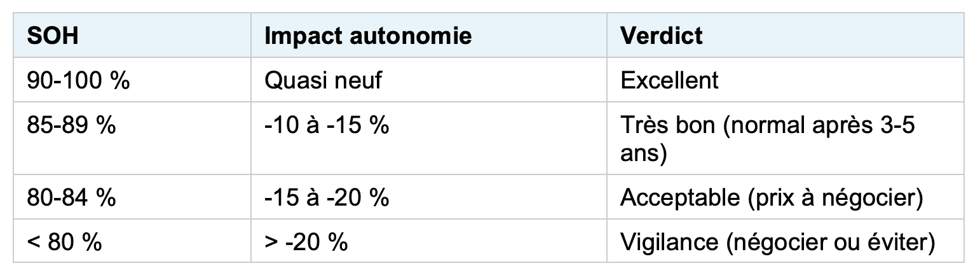Click the Impact autonomie column header
Screen dimensions: 980x275
click(368, 36)
